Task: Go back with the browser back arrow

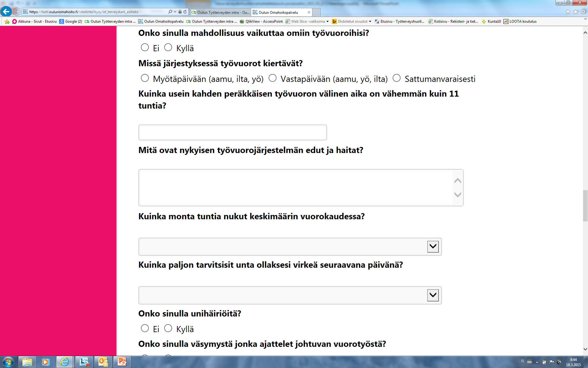Action: point(6,12)
